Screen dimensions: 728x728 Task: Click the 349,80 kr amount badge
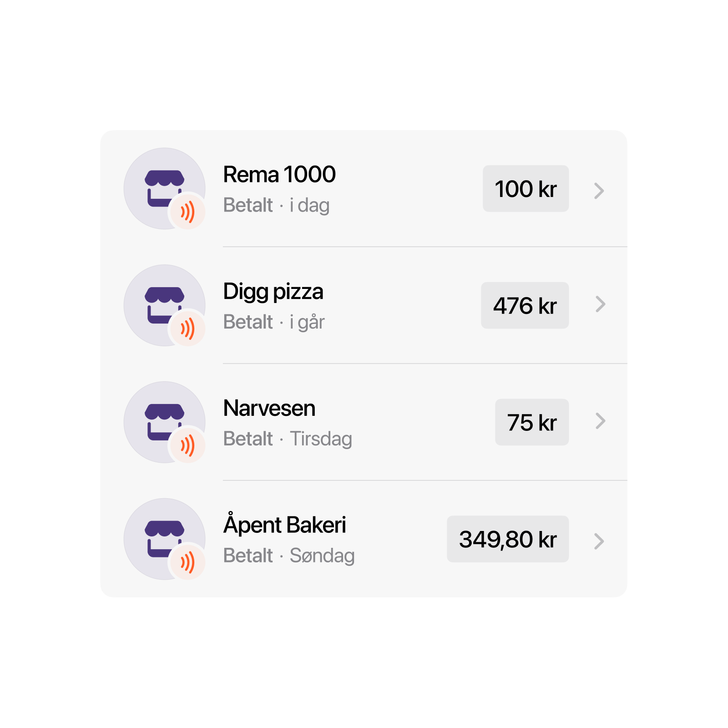pos(508,539)
